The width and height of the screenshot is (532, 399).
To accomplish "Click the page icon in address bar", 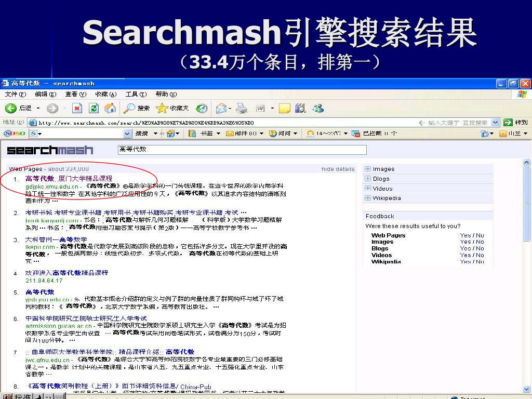I will (33, 123).
